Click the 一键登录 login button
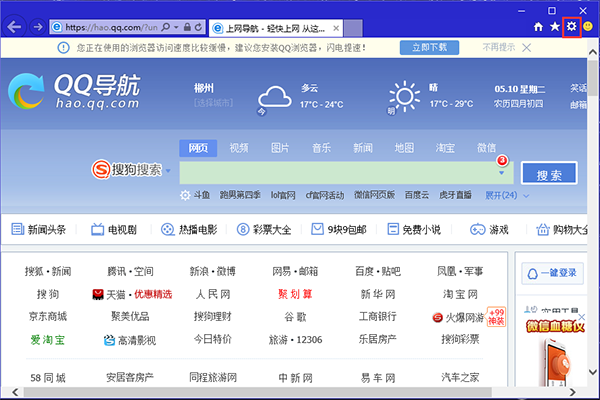Viewport: 600px width, 400px height. tap(561, 272)
